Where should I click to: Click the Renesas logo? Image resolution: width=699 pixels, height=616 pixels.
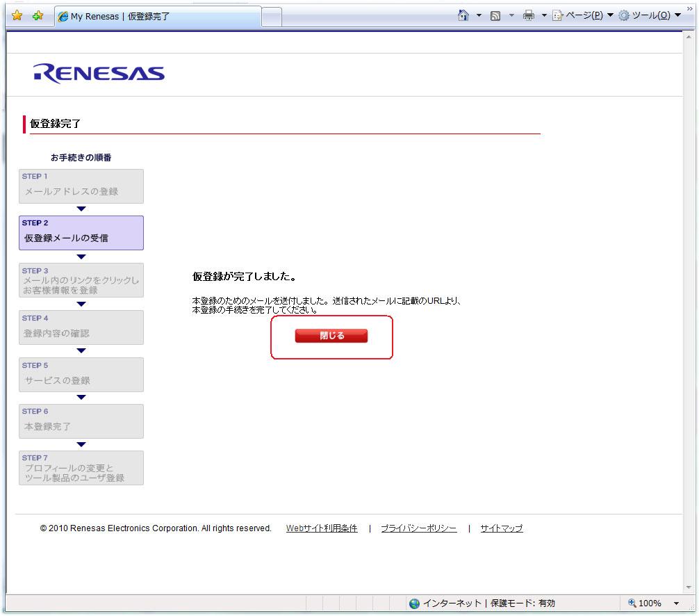[99, 74]
